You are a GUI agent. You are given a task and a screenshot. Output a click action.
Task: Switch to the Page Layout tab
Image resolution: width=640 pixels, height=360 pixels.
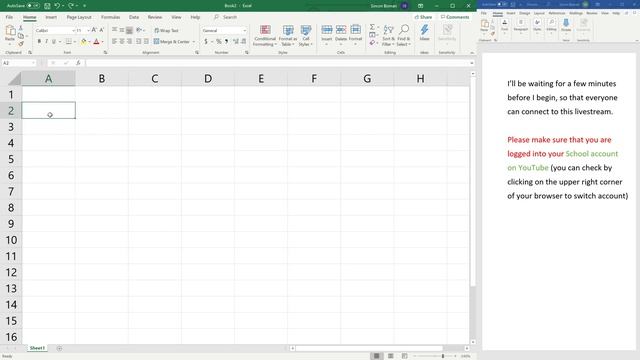click(x=79, y=17)
